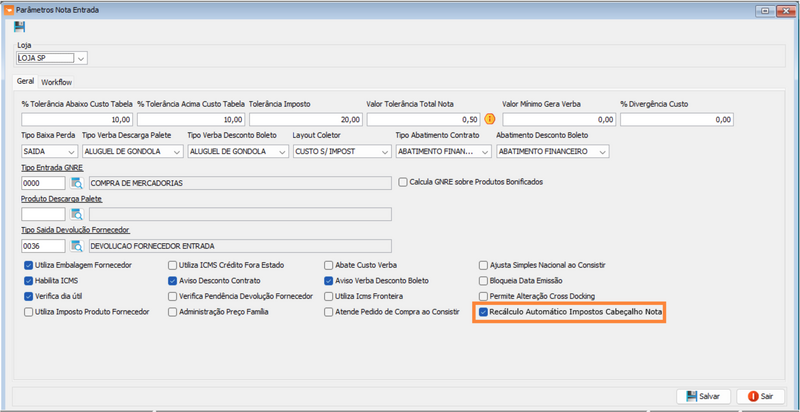Toggle Recálculo Automático Impostos Cabeçalho Nota checkbox

click(x=484, y=312)
